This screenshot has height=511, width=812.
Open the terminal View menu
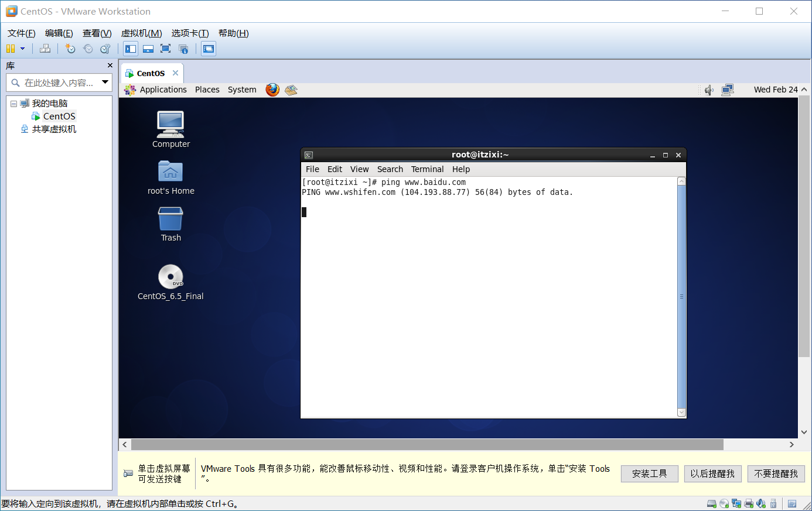(x=360, y=169)
